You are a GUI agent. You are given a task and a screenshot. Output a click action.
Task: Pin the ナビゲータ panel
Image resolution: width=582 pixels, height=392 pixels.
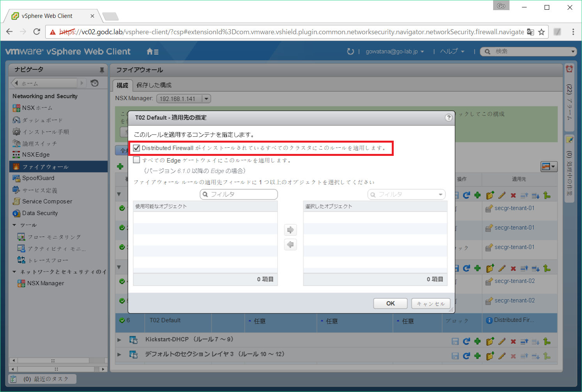point(102,70)
